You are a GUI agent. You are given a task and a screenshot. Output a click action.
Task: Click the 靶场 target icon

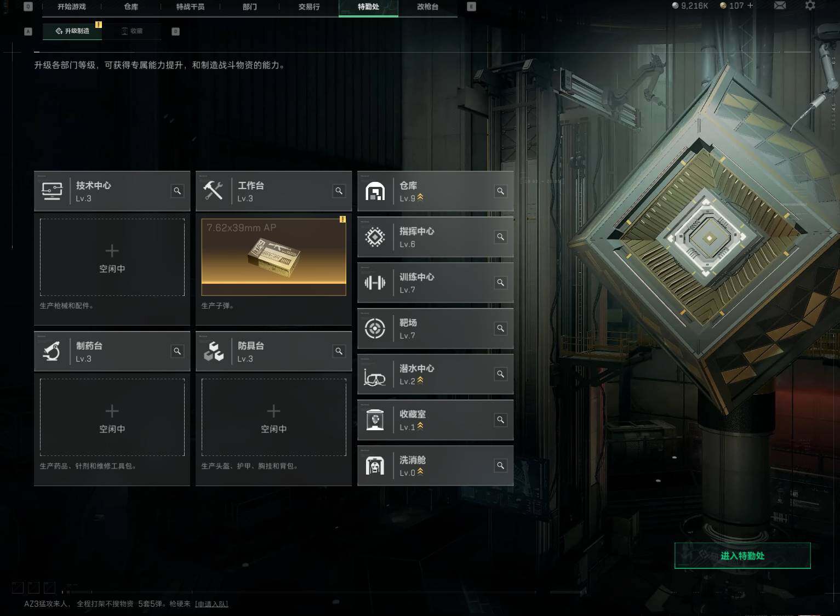(x=375, y=328)
